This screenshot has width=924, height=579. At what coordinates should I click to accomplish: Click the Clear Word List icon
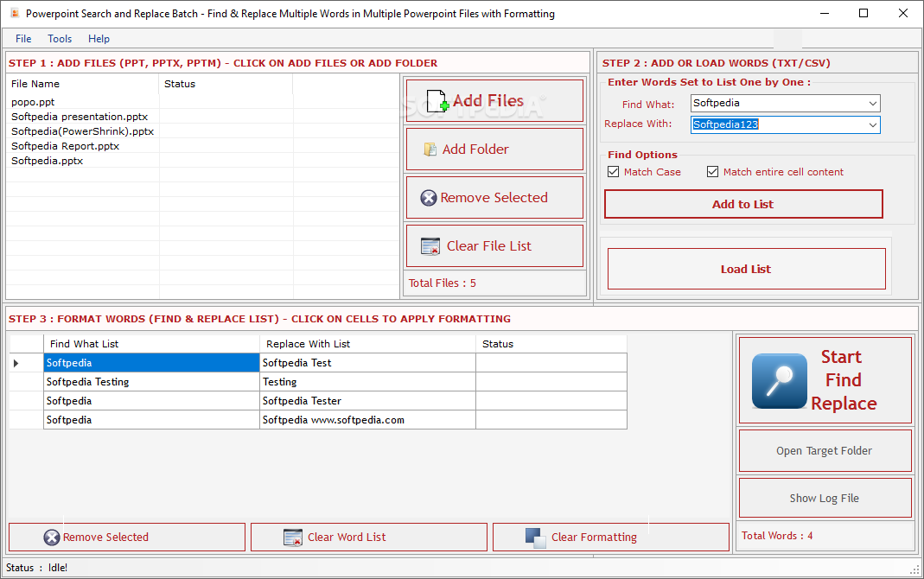click(293, 538)
